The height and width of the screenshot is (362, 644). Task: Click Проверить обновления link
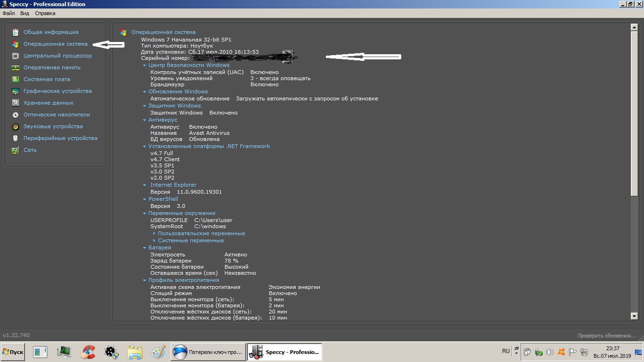[607, 336]
